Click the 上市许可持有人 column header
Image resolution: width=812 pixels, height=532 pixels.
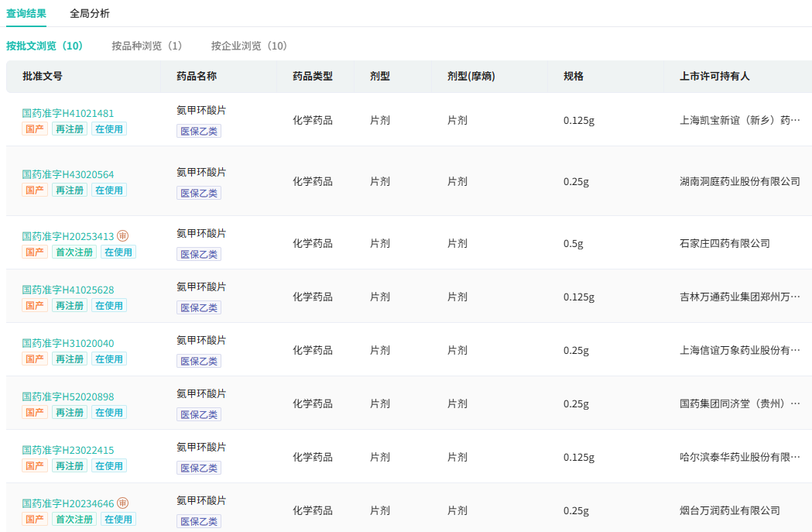pos(714,77)
